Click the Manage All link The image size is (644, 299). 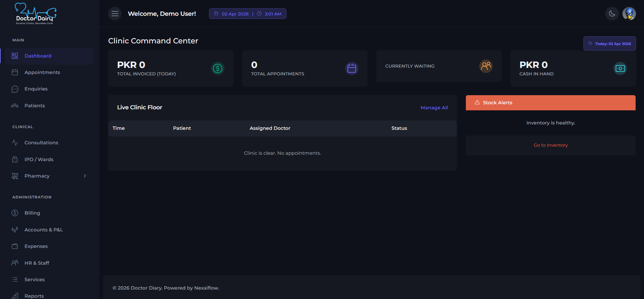(x=434, y=108)
